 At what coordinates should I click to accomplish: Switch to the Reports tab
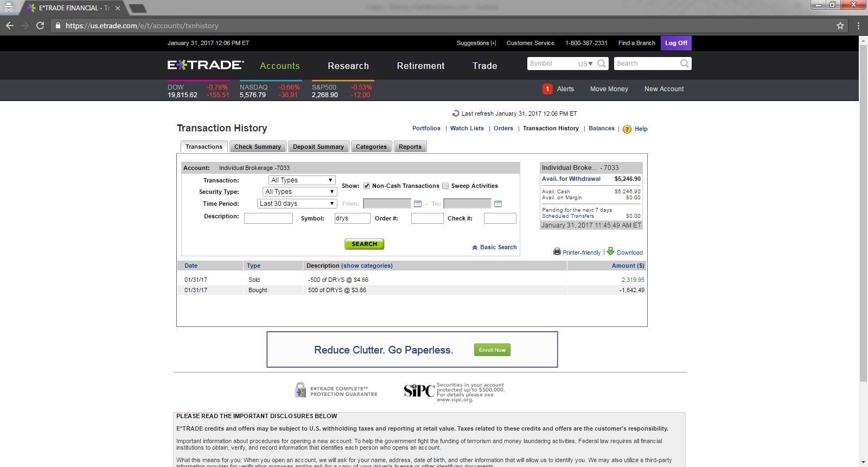coord(410,147)
